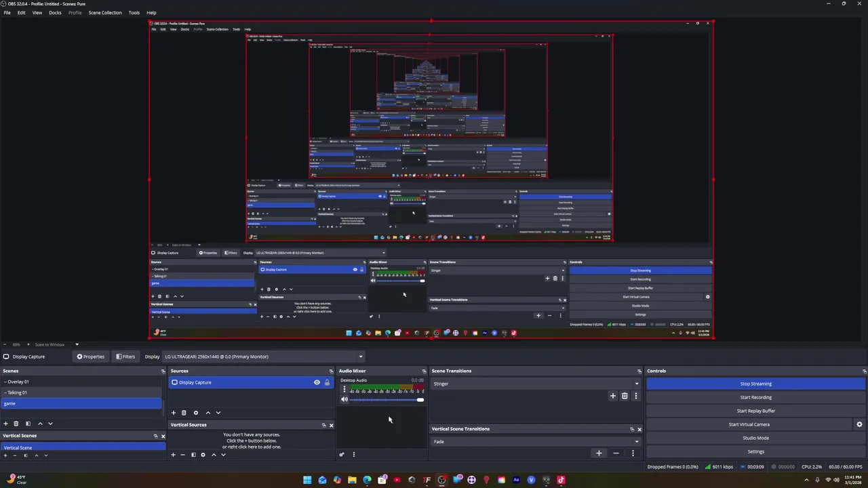Click Start Recording button
This screenshot has height=488, width=868.
tap(755, 397)
